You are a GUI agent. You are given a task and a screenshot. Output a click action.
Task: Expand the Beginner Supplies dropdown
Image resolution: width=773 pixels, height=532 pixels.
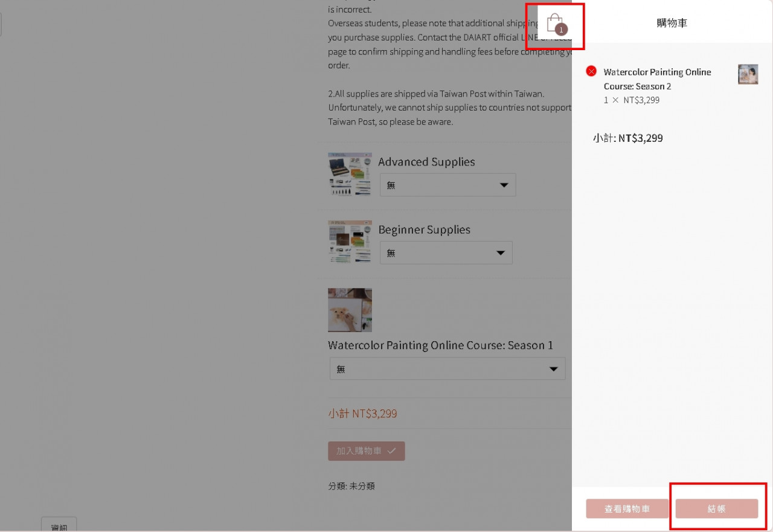click(446, 252)
